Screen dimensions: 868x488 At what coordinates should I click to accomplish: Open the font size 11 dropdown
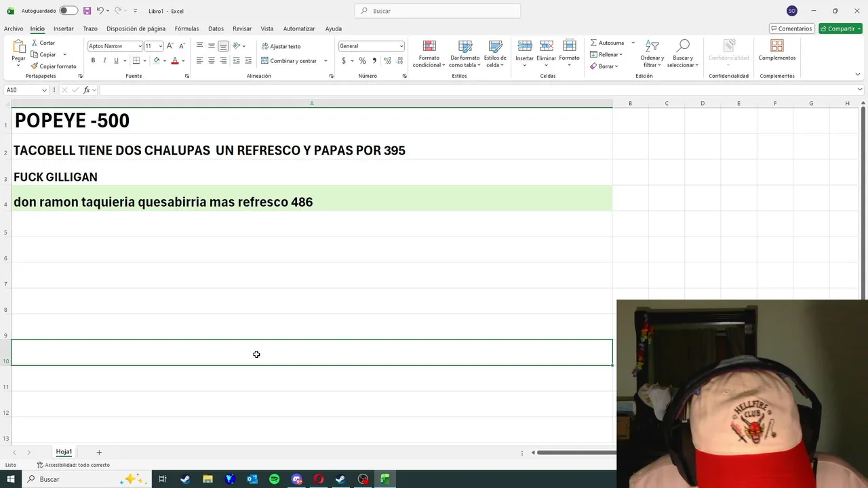tap(161, 46)
